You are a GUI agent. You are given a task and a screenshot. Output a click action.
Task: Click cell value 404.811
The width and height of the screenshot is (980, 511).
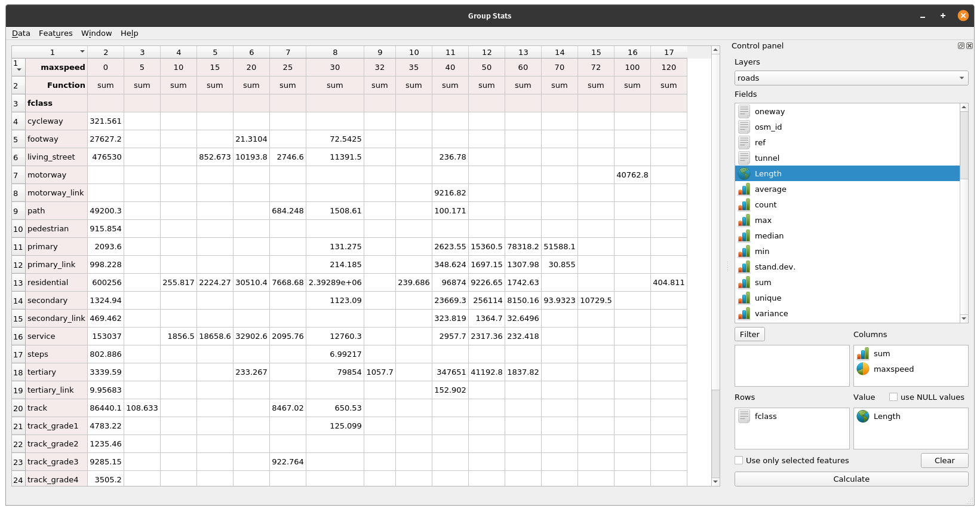(669, 282)
